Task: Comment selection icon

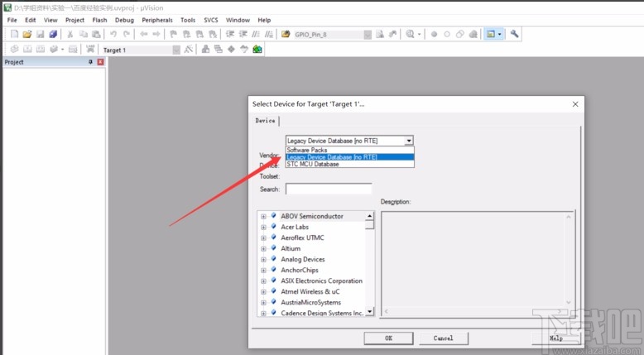Action: point(256,34)
